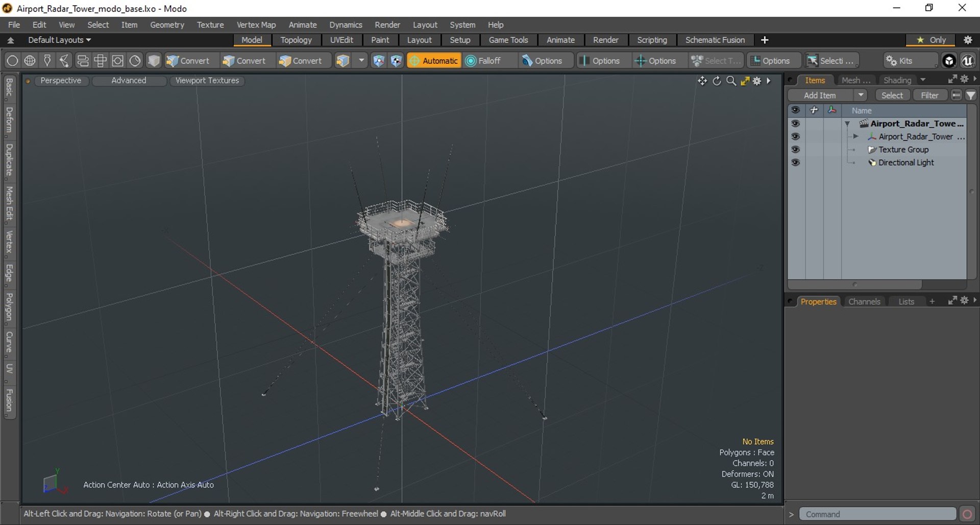The image size is (980, 525).
Task: Select the sphere primitive tool icon
Action: (12, 61)
